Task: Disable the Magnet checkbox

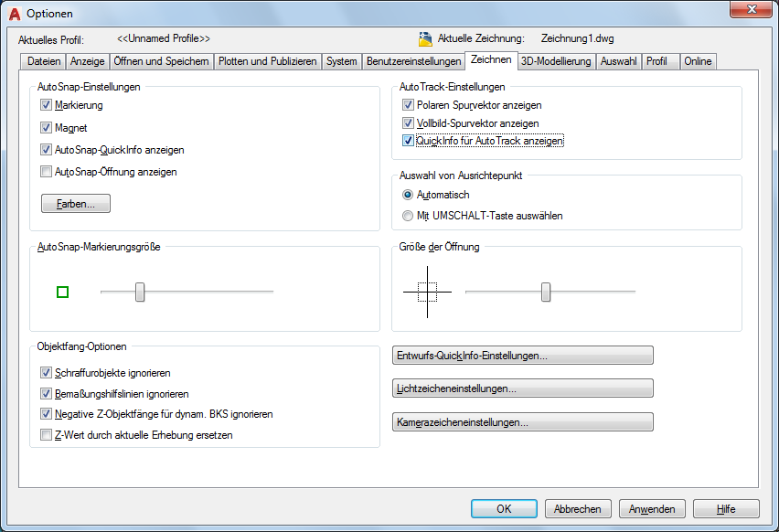Action: 47,128
